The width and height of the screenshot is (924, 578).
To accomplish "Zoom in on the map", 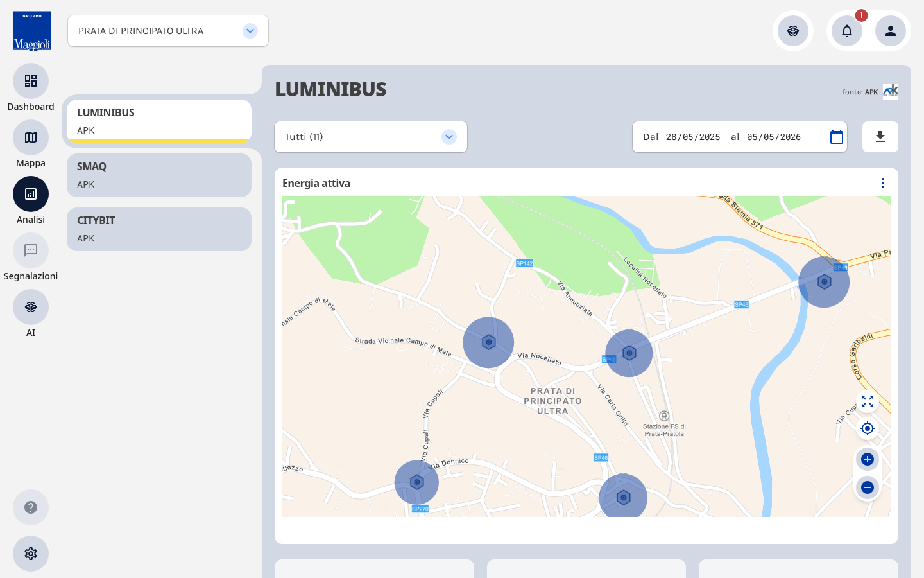I will click(868, 459).
